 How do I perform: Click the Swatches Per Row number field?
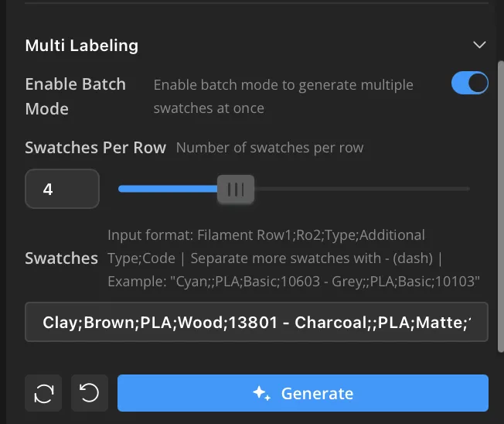point(62,189)
